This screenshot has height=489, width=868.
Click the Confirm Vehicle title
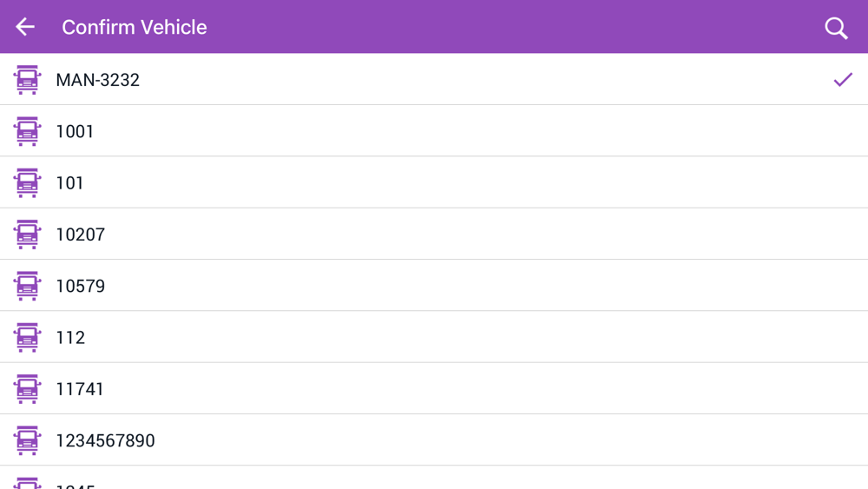[134, 27]
